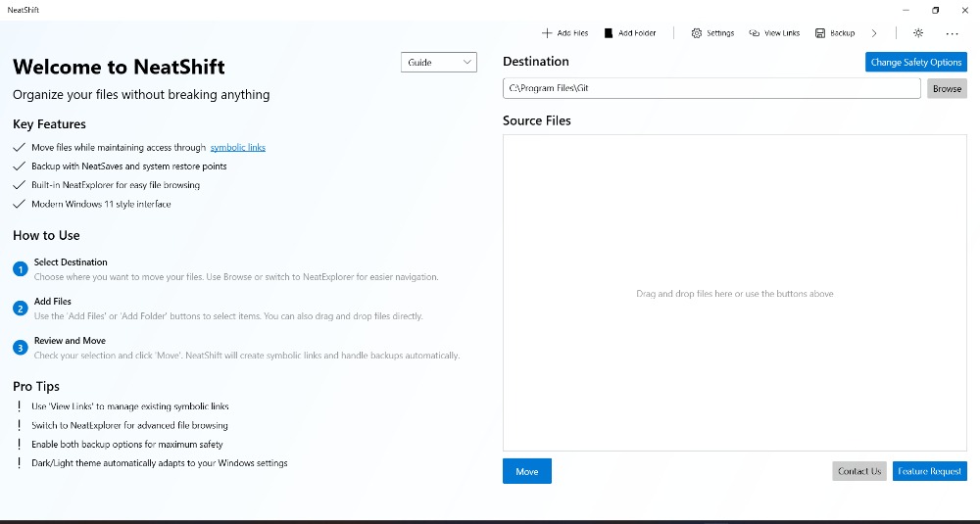Screen dimensions: 980x524
Task: Click the step 3 Review and Move circle
Action: [x=21, y=348]
